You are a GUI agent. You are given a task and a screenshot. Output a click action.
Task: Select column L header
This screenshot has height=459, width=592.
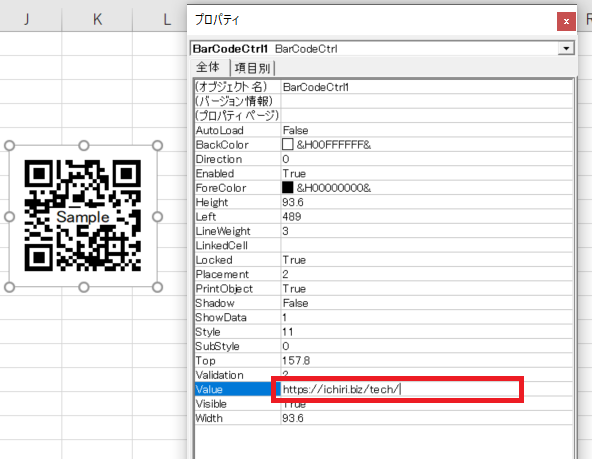[160, 18]
